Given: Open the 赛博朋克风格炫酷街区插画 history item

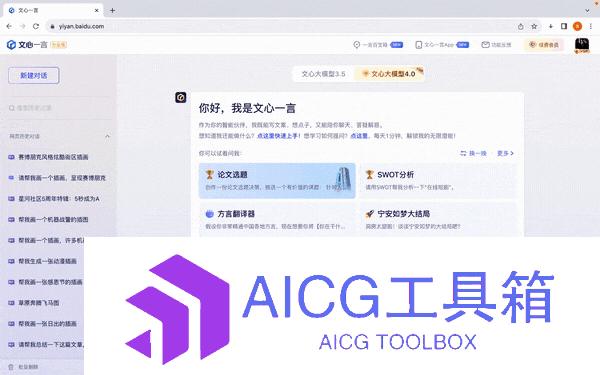Looking at the screenshot, I should click(x=53, y=157).
